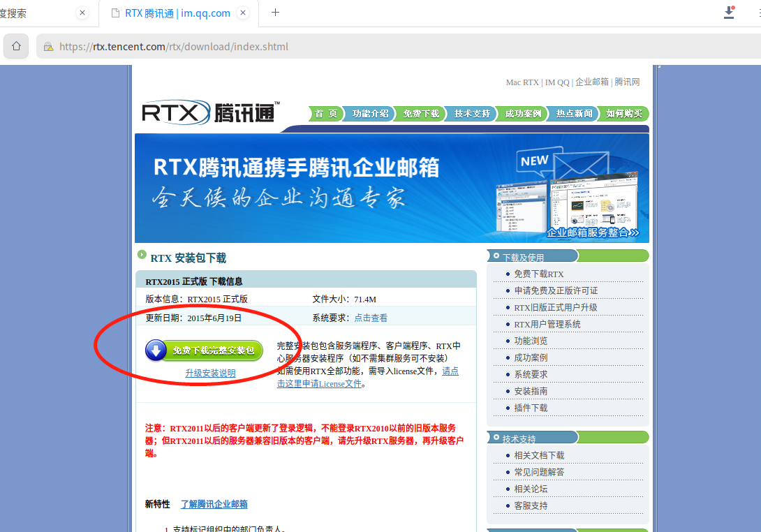Click 功能浏览 sidebar item
The height and width of the screenshot is (532, 761).
pyautogui.click(x=531, y=341)
